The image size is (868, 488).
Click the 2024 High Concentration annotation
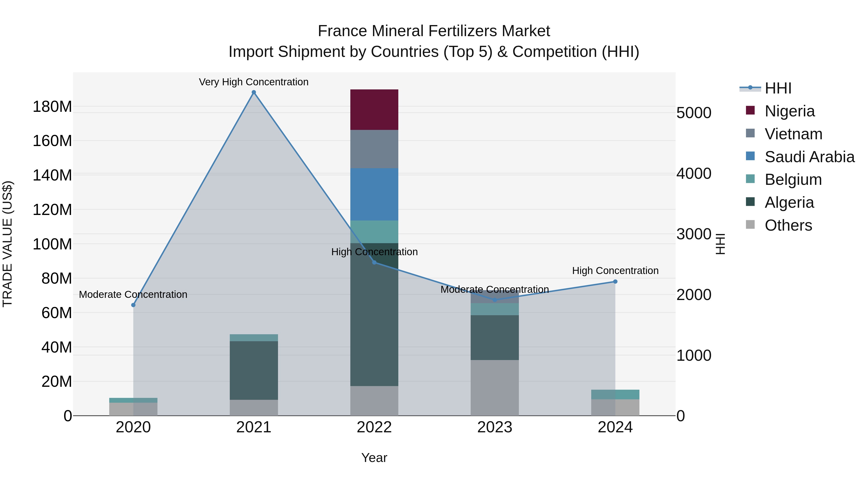click(x=615, y=270)
